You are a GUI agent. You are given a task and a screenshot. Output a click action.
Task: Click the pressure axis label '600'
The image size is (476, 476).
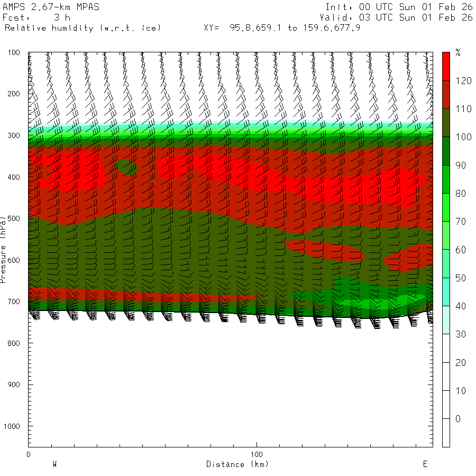[14, 260]
